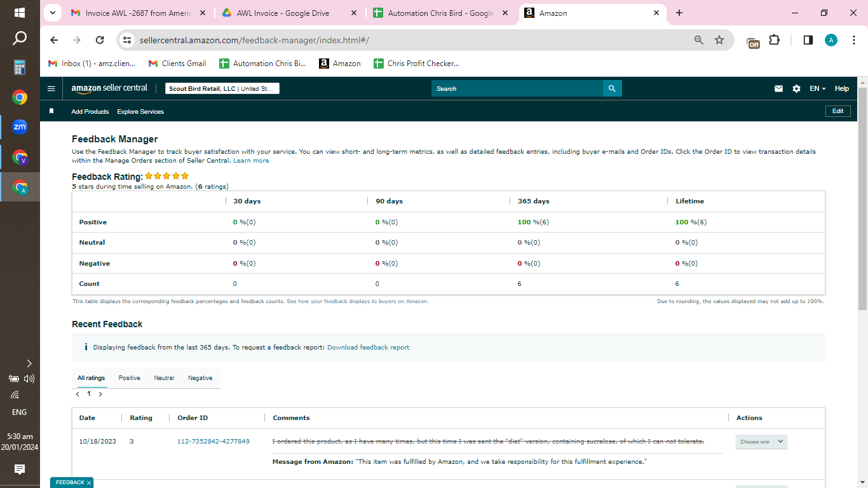The height and width of the screenshot is (488, 868).
Task: Open order 112-7352842-4277849
Action: (214, 441)
